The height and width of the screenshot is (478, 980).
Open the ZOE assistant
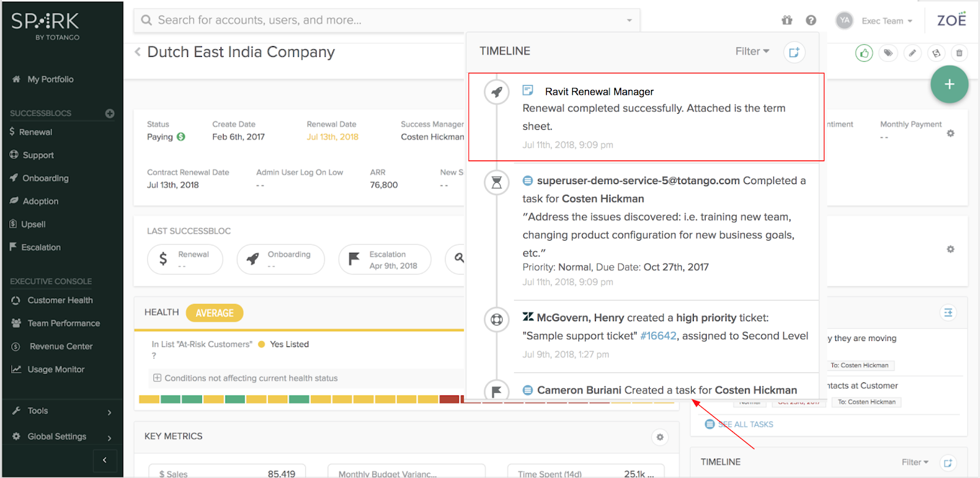coord(952,20)
